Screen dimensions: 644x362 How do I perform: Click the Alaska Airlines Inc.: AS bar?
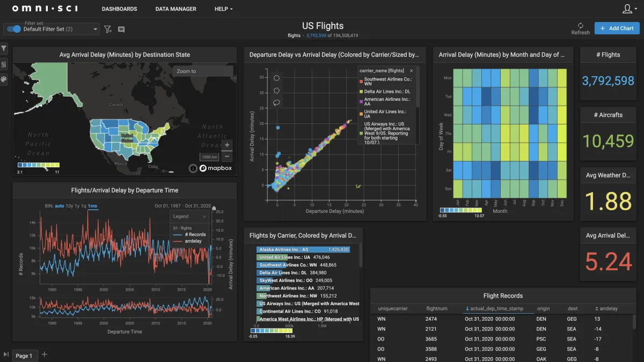(303, 249)
